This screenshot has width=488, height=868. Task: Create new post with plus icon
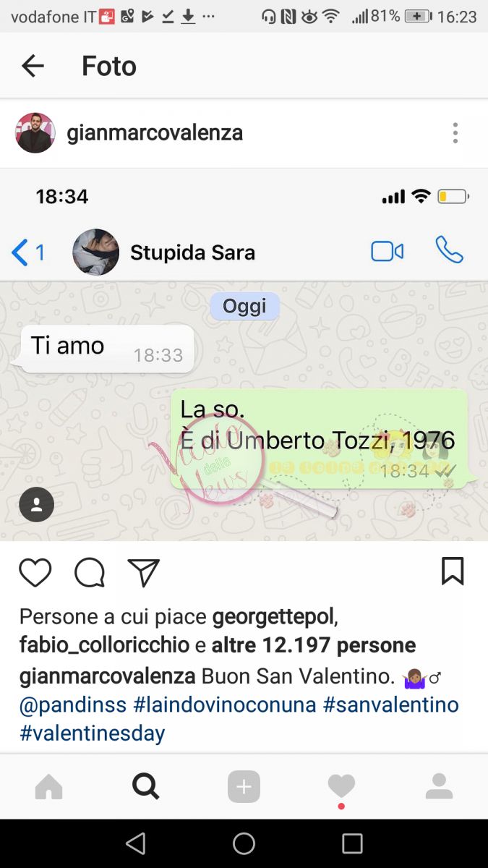(x=244, y=786)
